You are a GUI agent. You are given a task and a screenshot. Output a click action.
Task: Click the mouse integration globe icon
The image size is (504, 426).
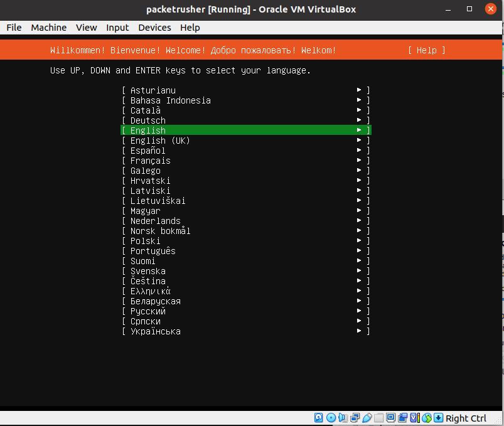pos(427,418)
